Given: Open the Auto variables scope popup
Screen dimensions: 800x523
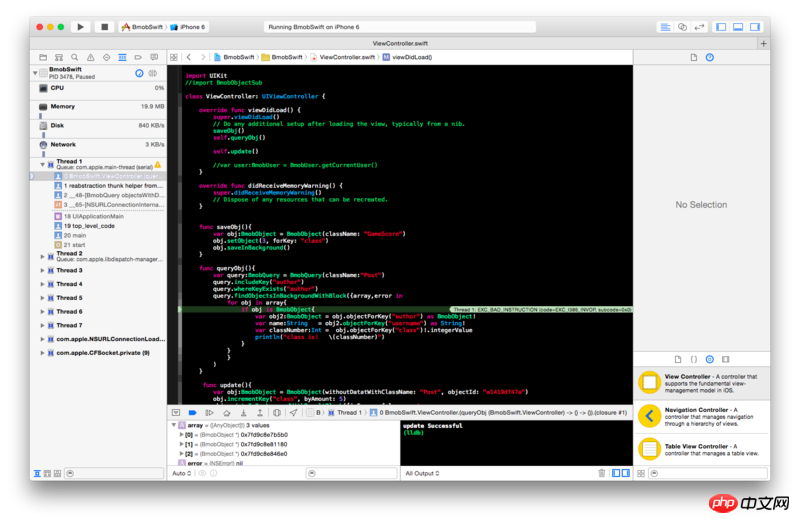Looking at the screenshot, I should click(x=182, y=474).
